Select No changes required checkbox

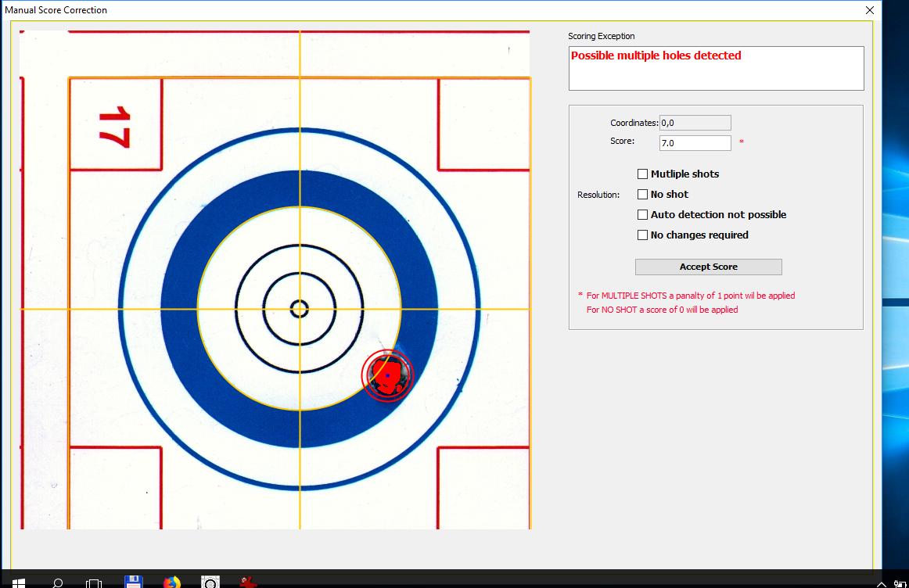click(x=642, y=235)
